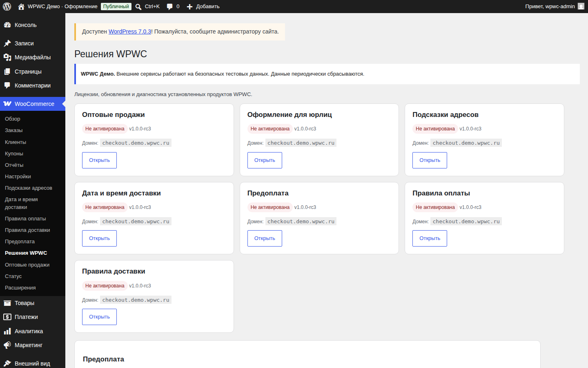Screen dimensions: 588x368
Task: Click the Предоплата card title
Action: coord(268,193)
